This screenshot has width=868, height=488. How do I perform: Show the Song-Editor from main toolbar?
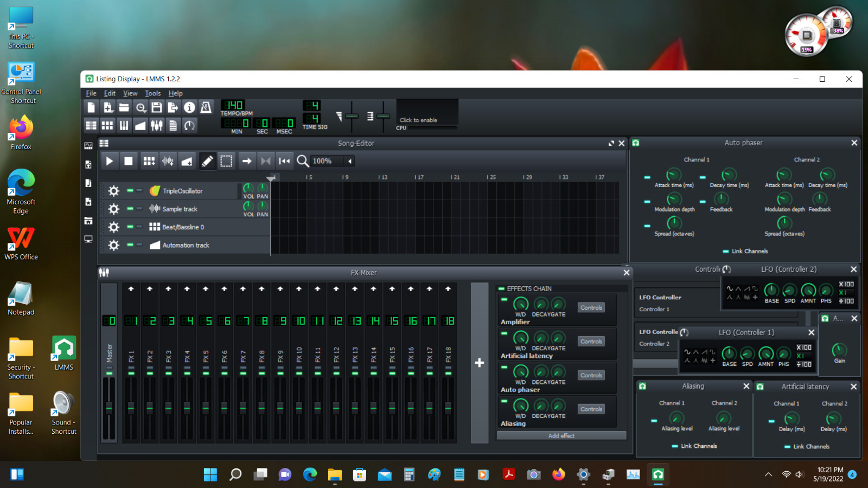coord(91,125)
